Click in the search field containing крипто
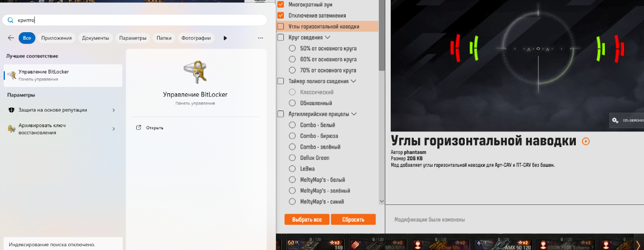Screen dimensions: 644x250 [134, 20]
